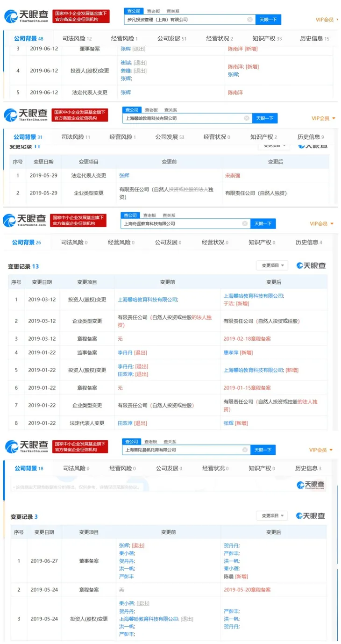The image size is (341, 644).
Task: Click the 天眼查 logo beside the 上海普陀晨帆托育 search
Action: pos(26,447)
